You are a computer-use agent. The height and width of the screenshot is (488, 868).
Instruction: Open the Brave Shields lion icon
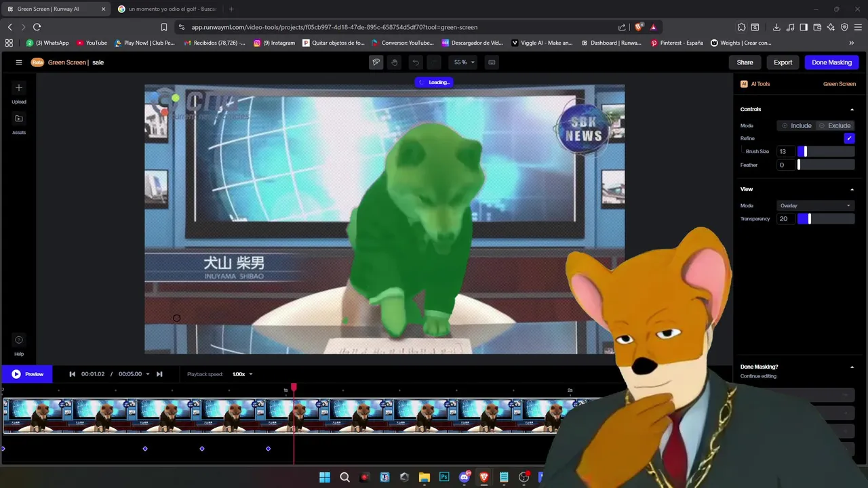639,27
